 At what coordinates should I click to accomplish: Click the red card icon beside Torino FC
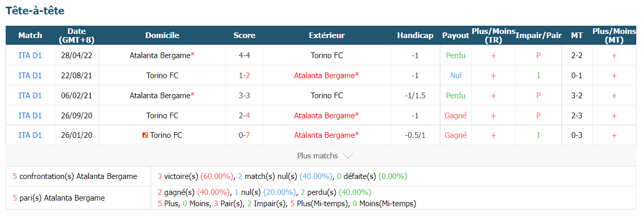click(x=145, y=135)
